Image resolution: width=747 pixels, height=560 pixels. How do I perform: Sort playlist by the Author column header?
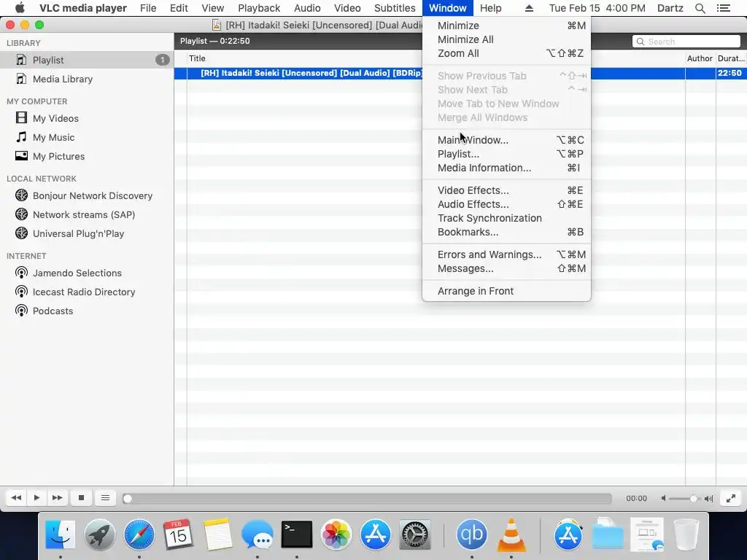pyautogui.click(x=700, y=58)
